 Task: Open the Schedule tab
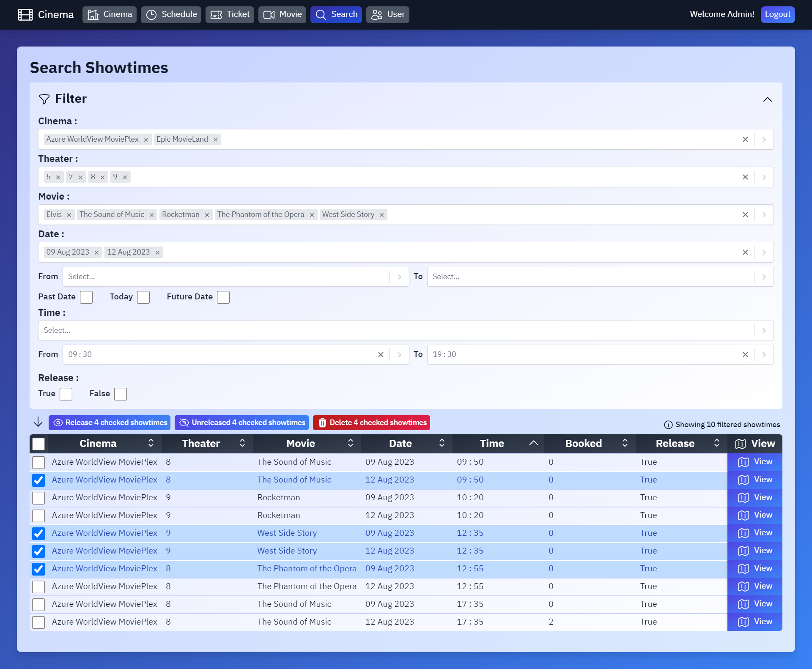(171, 15)
